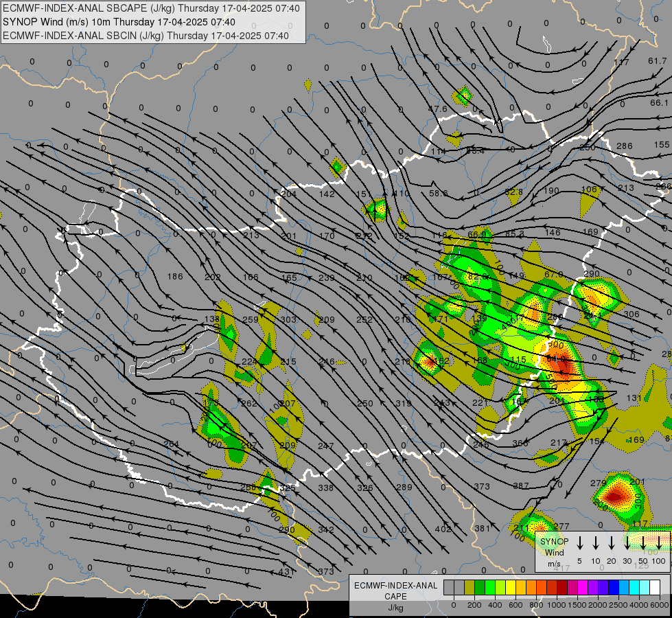Select the dark green swatch in CAPE legend
This screenshot has width=672, height=618.
pos(480,588)
